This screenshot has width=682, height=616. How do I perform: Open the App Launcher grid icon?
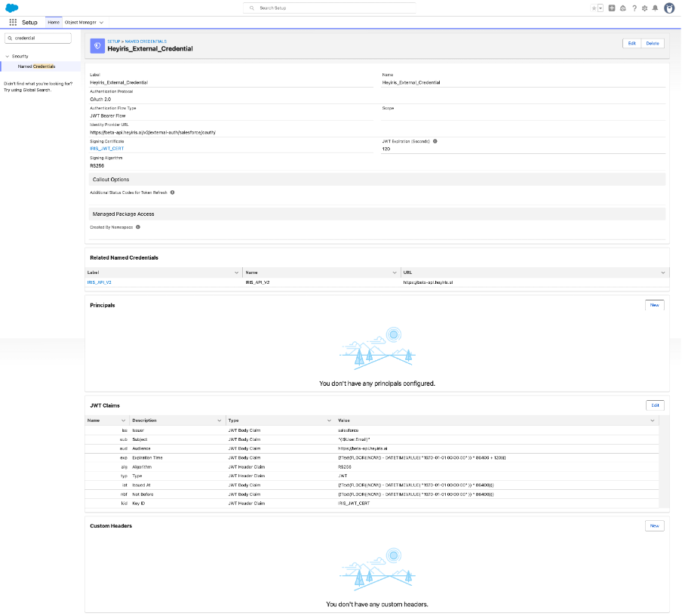13,22
